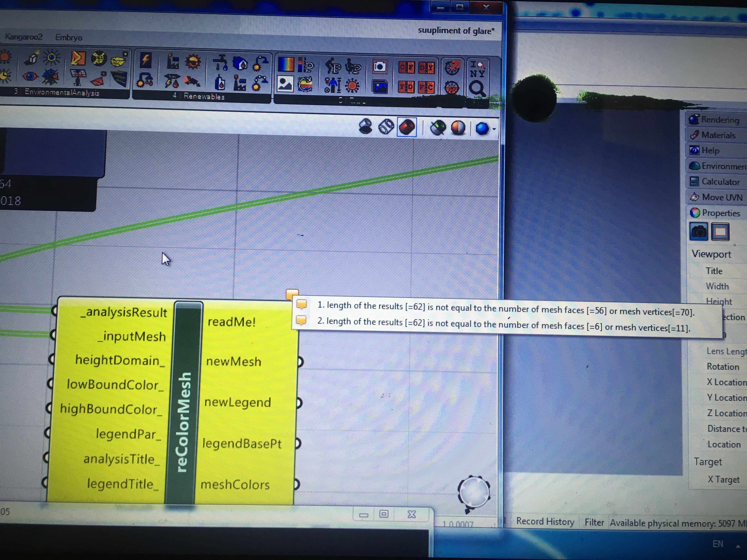Select the camera view mode in Rhino Properties
The height and width of the screenshot is (560, 747).
(698, 232)
